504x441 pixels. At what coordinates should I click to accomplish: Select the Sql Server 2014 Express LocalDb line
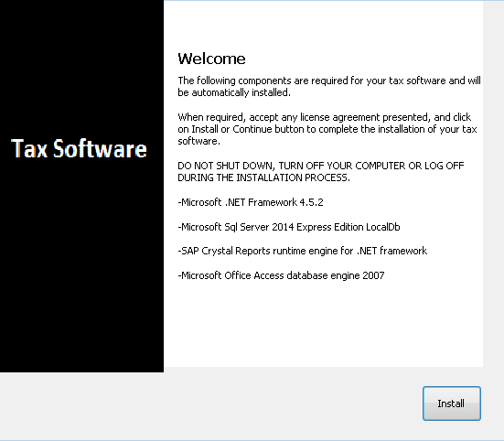pyautogui.click(x=289, y=227)
